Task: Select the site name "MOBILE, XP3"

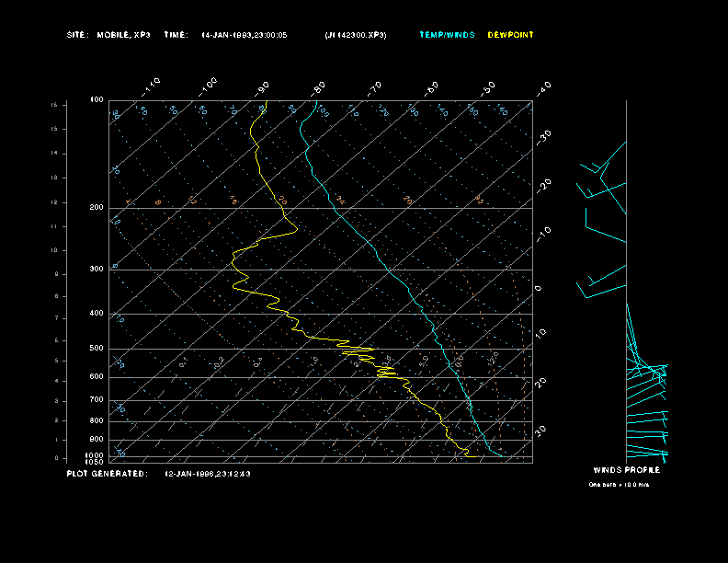Action: (123, 35)
